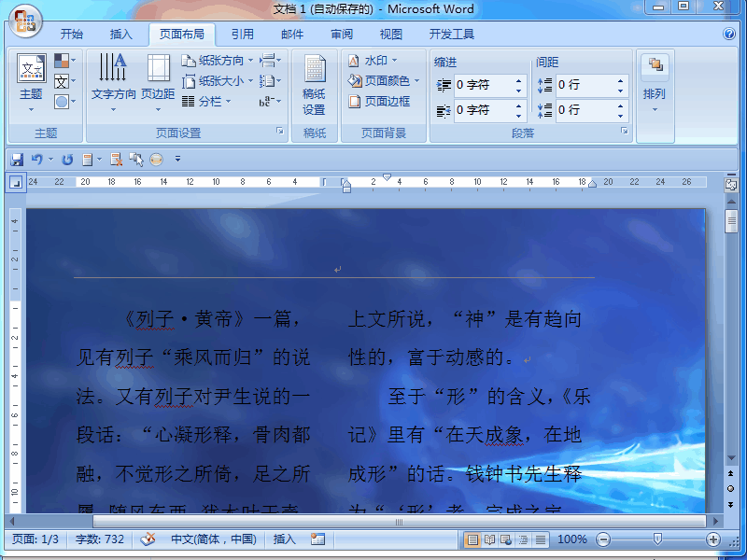Click the 页面边框 page borders button

(379, 102)
